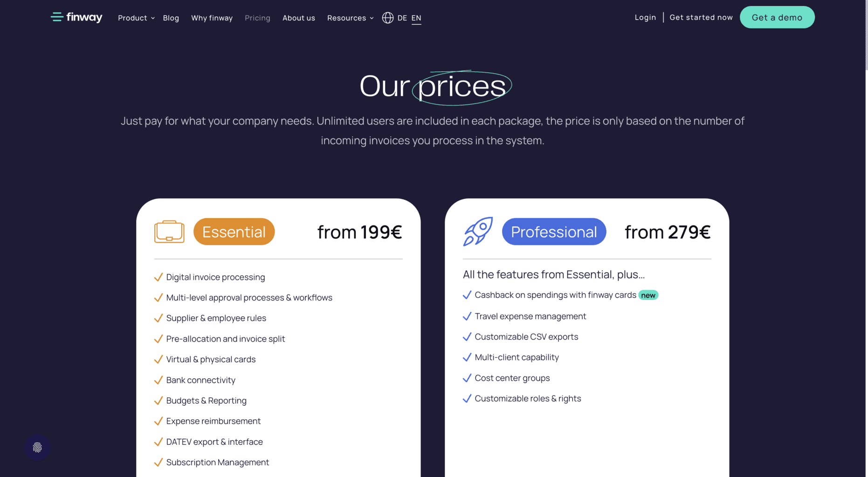868x477 pixels.
Task: Click the Get a demo button
Action: pyautogui.click(x=777, y=17)
